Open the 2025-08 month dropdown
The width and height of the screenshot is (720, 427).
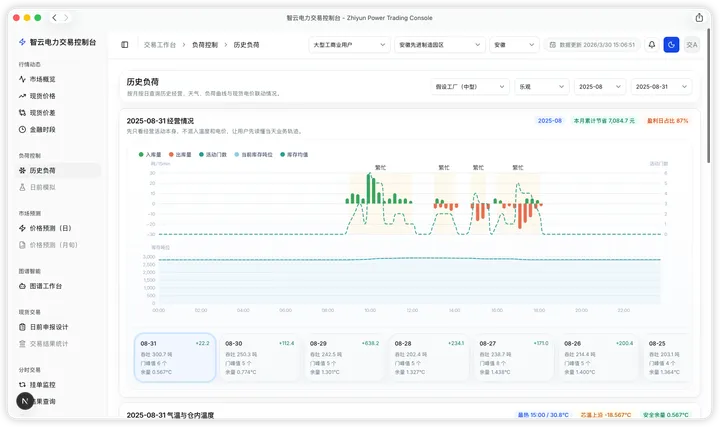click(600, 86)
